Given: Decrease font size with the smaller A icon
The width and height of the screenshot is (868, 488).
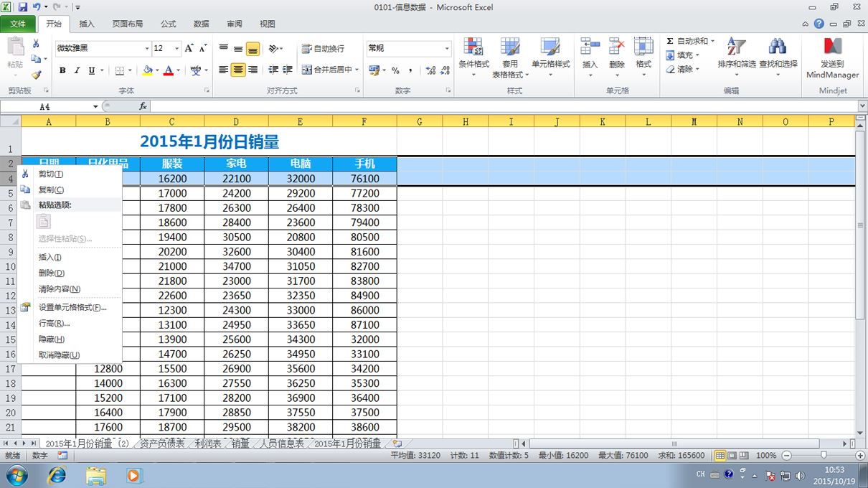Looking at the screenshot, I should coord(203,48).
